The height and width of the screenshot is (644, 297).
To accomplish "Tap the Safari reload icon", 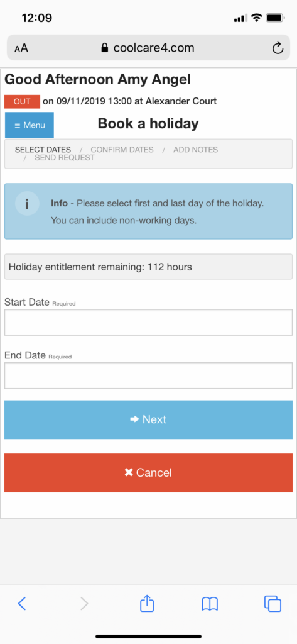I will pos(278,48).
